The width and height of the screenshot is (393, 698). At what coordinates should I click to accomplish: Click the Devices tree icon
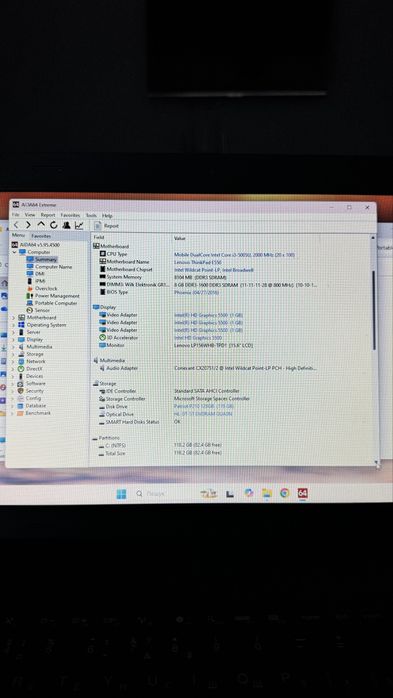(20, 376)
